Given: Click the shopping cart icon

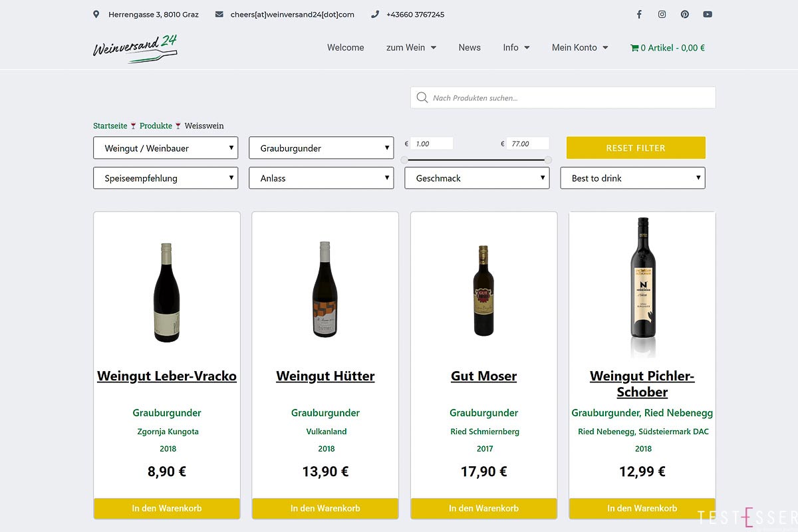Looking at the screenshot, I should pyautogui.click(x=634, y=48).
